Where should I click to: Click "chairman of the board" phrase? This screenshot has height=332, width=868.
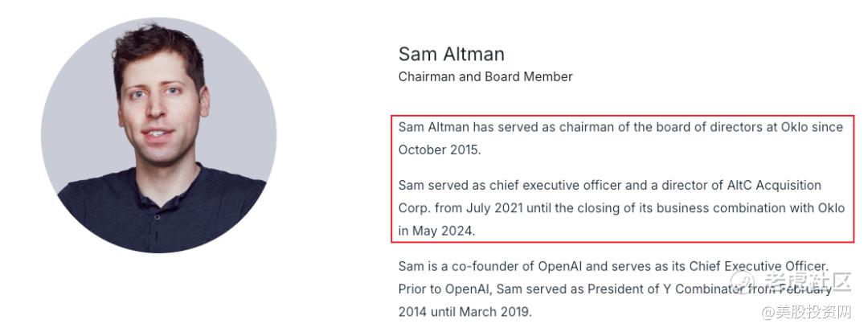pos(620,127)
